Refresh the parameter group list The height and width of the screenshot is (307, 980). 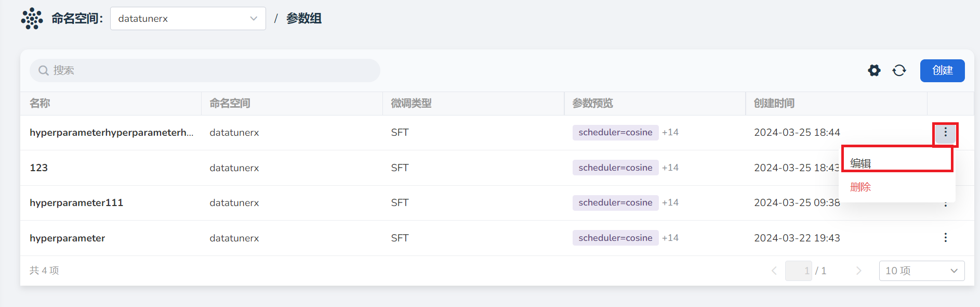coord(899,70)
